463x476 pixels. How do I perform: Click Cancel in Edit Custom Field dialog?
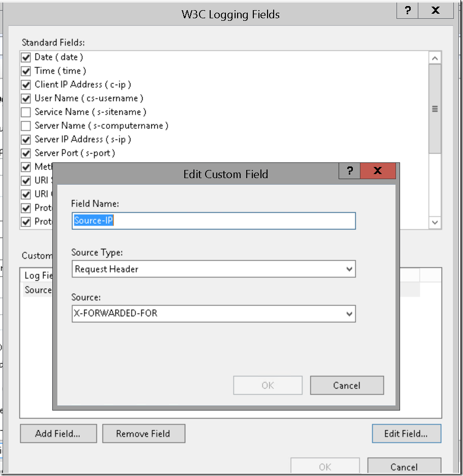[x=347, y=385]
